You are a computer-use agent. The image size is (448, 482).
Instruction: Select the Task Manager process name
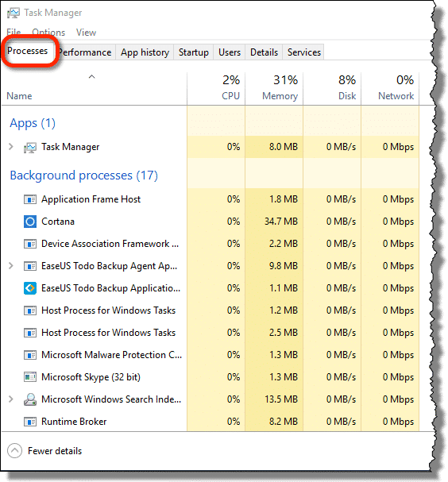71,147
